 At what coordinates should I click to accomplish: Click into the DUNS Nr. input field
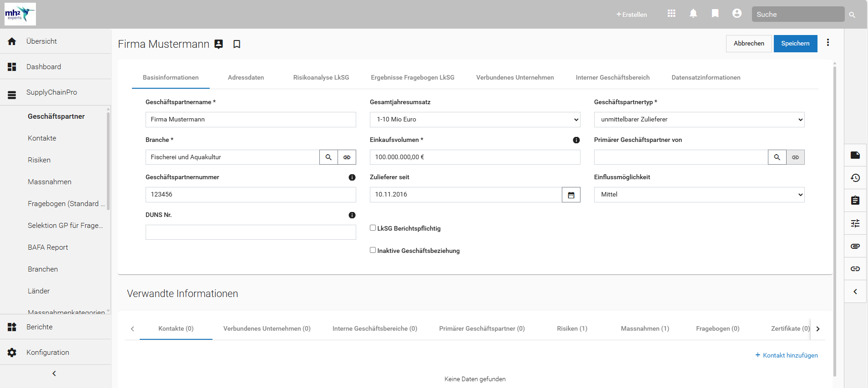point(250,232)
